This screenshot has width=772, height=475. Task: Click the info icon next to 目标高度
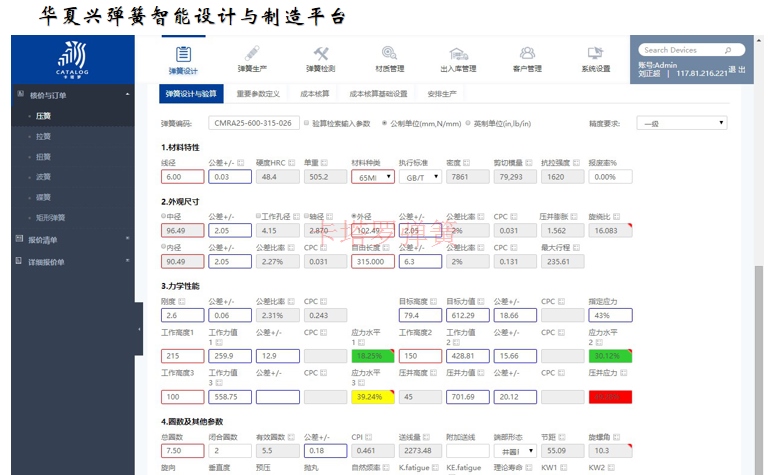(x=433, y=301)
